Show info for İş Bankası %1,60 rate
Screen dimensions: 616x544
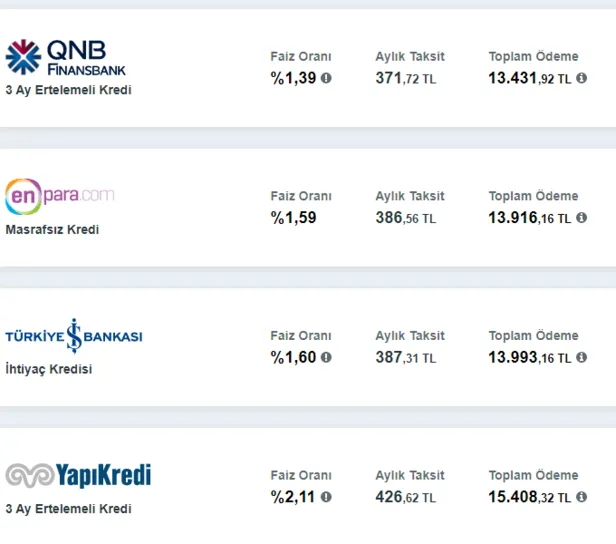point(326,358)
